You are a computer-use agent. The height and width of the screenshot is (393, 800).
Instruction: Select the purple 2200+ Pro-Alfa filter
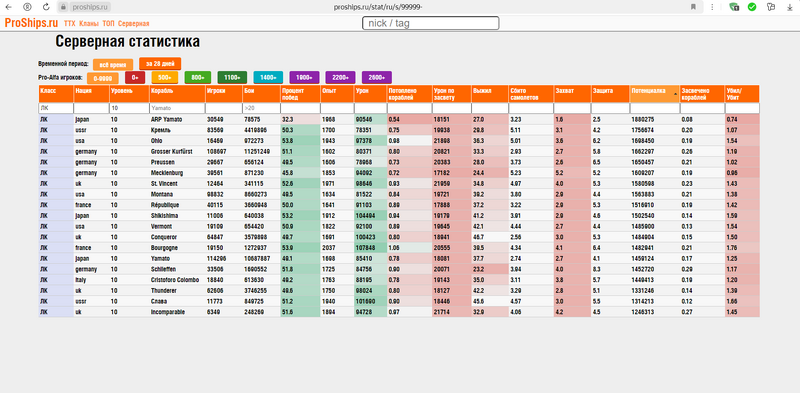[340, 78]
